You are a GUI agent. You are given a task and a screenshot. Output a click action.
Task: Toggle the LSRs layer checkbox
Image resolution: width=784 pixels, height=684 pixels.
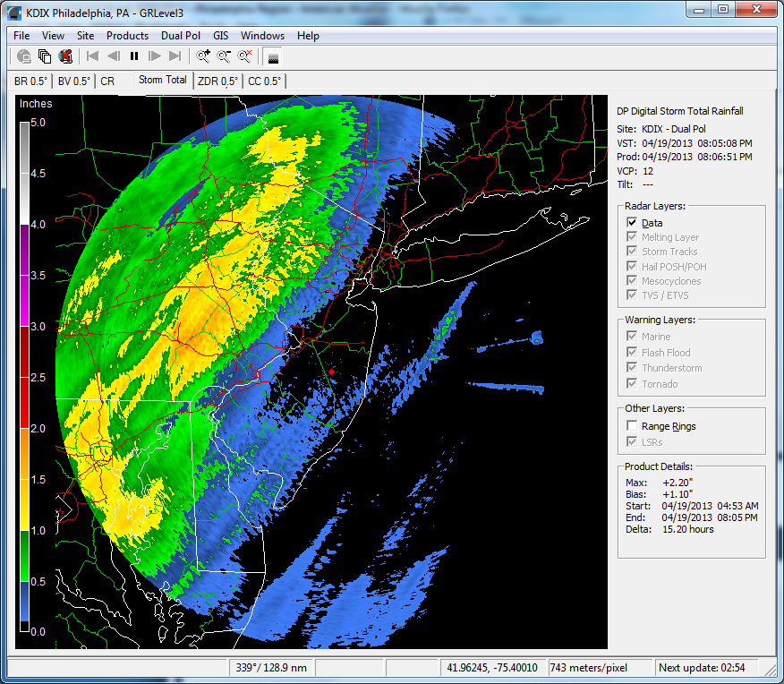pos(632,441)
